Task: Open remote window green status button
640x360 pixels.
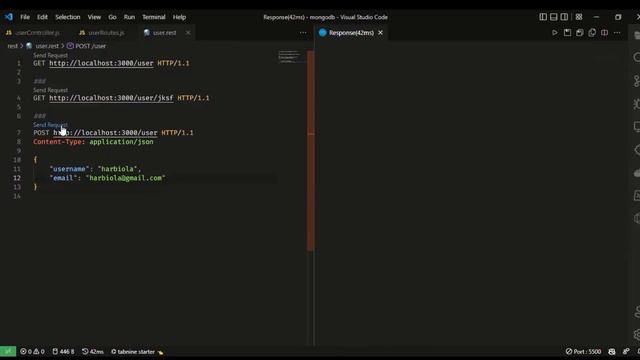Action: click(8, 351)
